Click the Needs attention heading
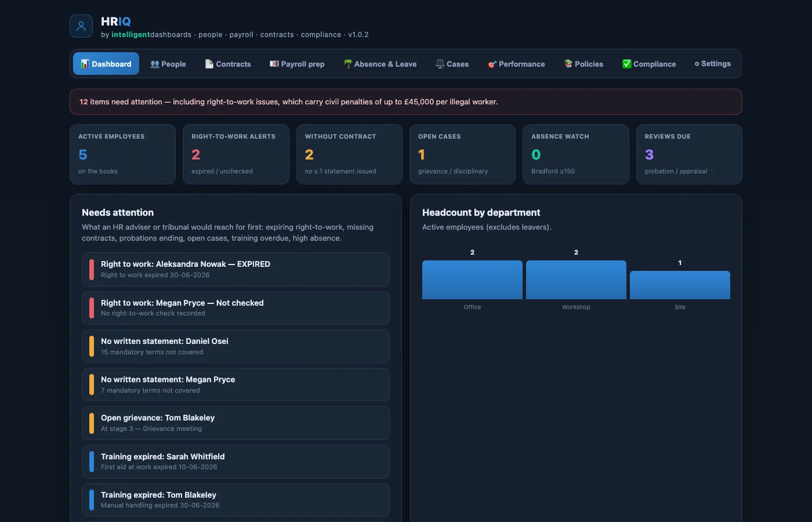812x522 pixels. point(118,212)
